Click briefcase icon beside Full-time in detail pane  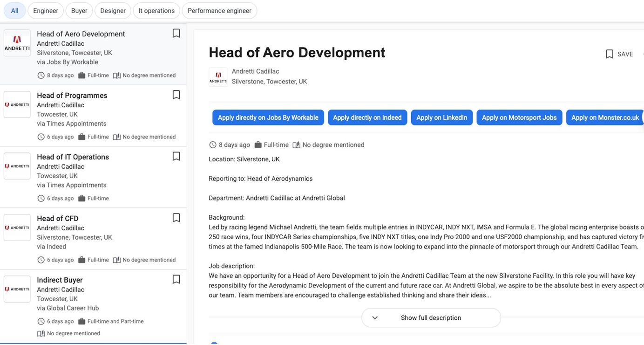coord(258,145)
